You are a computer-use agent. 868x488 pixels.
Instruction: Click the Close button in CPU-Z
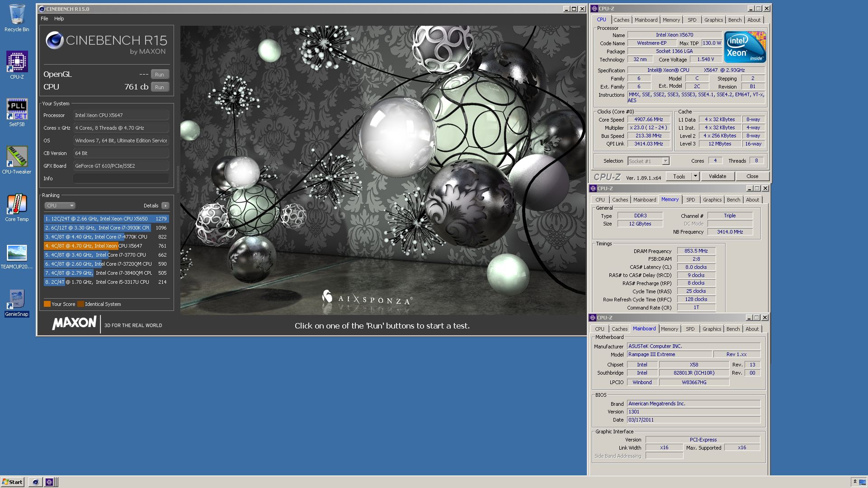752,177
